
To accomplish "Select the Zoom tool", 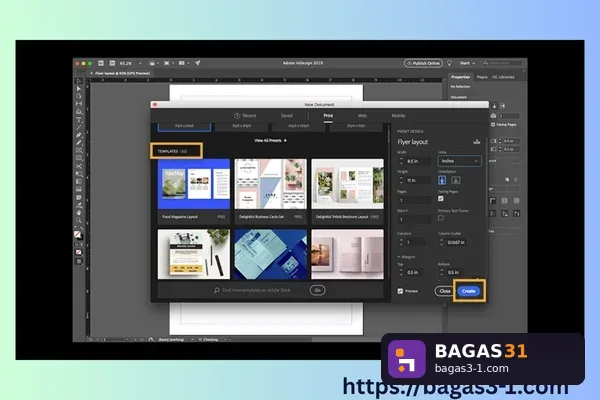I will click(x=79, y=220).
